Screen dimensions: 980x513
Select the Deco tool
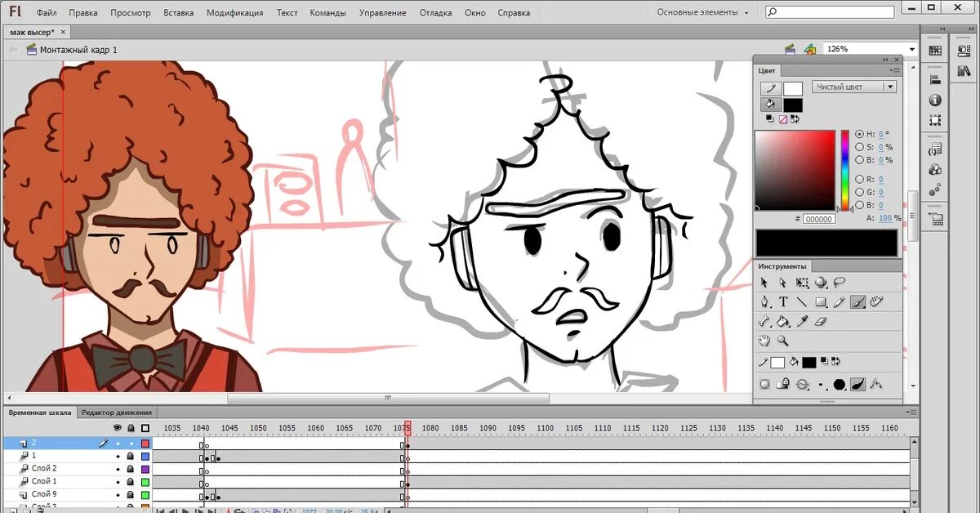click(876, 301)
